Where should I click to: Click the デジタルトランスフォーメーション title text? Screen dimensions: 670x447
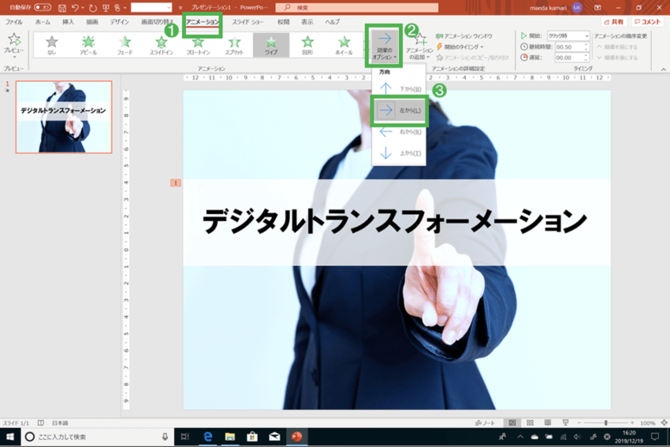(x=395, y=221)
